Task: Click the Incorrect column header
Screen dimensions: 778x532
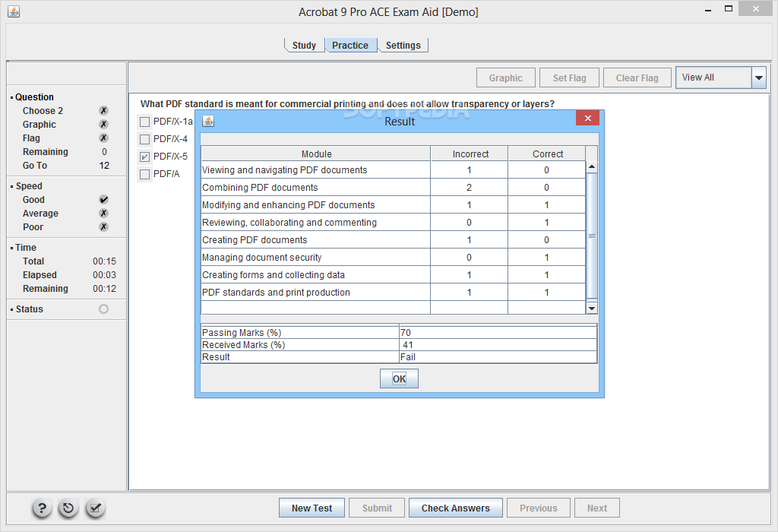Action: pos(470,154)
